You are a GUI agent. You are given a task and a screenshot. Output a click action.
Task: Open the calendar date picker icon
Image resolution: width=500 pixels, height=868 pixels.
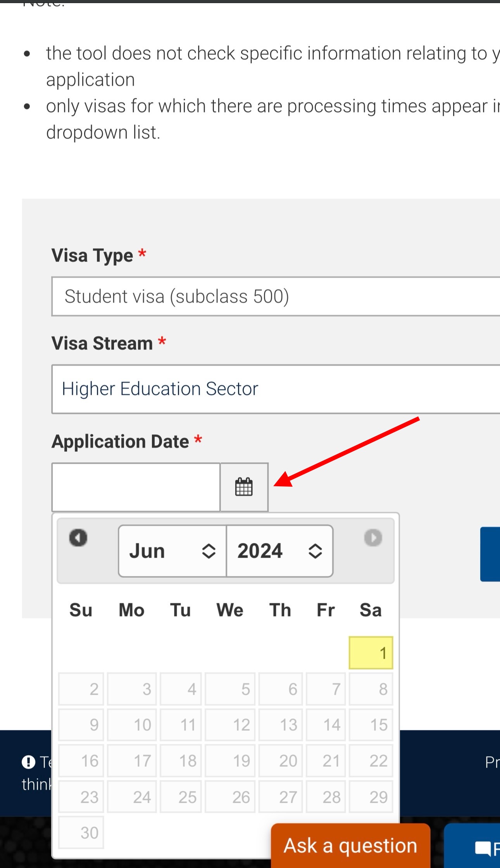coord(244,487)
